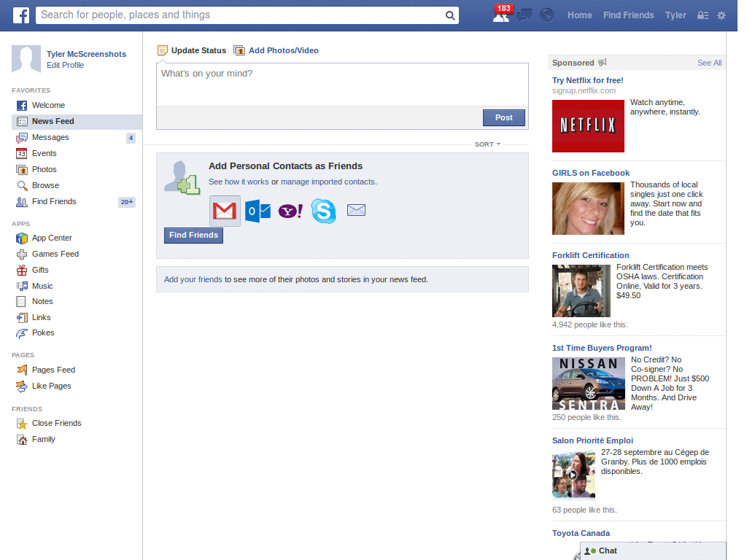This screenshot has height=560, width=747.
Task: Click the Events calendar icon
Action: pos(22,153)
